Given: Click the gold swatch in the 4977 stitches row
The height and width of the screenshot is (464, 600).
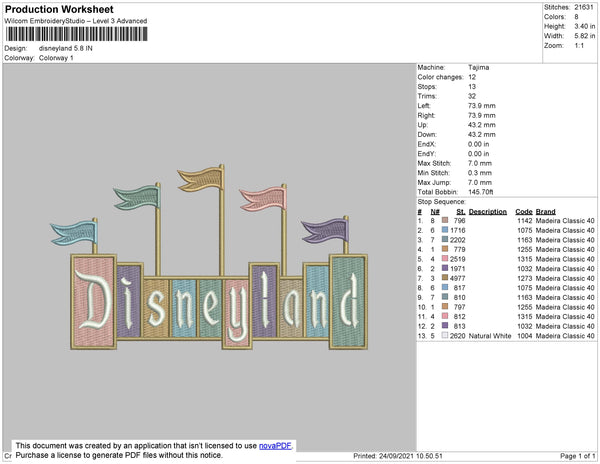Looking at the screenshot, I should (x=445, y=278).
